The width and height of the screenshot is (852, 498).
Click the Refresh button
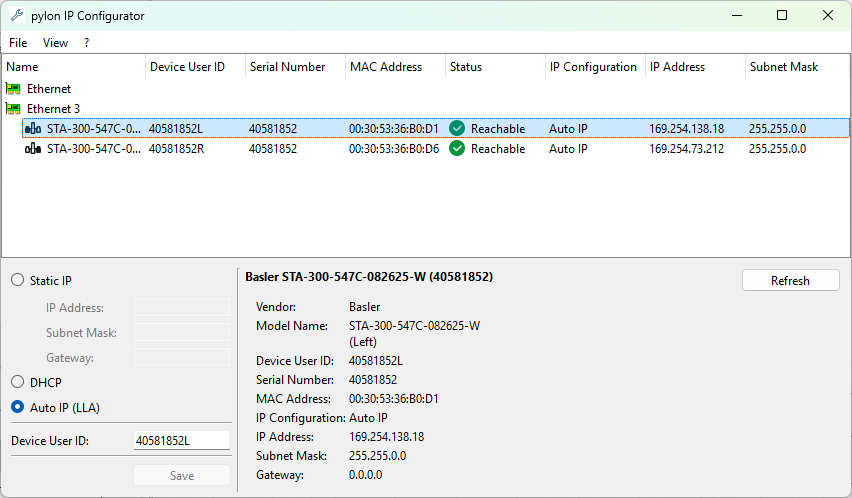[791, 280]
